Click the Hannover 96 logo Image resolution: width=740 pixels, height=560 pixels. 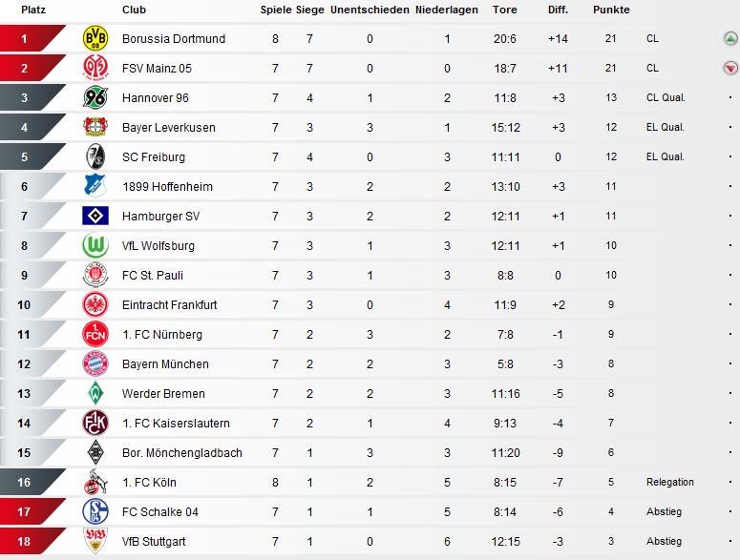coord(95,98)
